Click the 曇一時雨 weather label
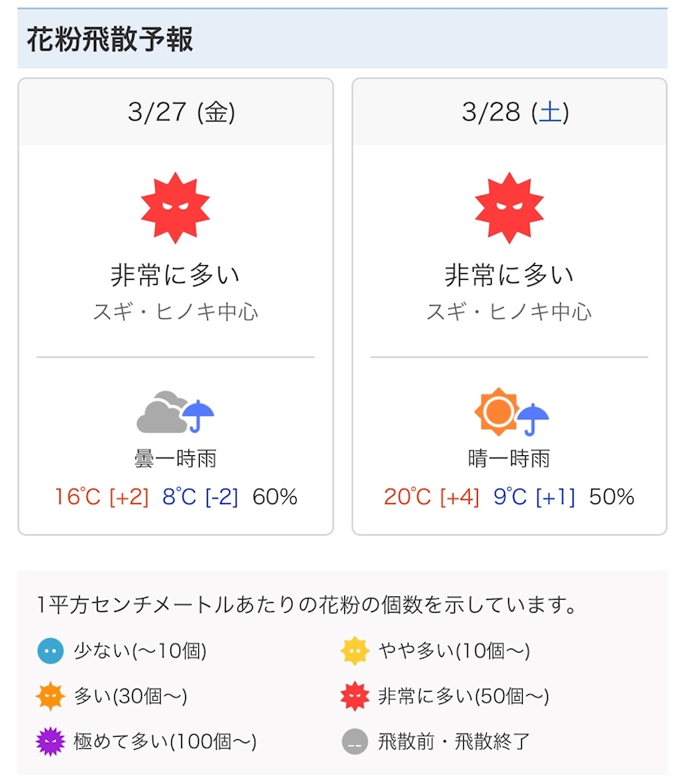Image resolution: width=685 pixels, height=784 pixels. click(x=175, y=458)
